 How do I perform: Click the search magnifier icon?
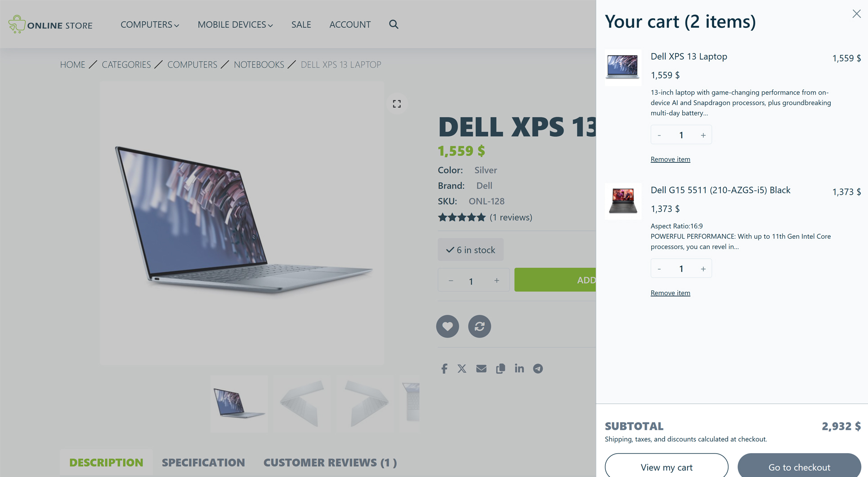(394, 24)
